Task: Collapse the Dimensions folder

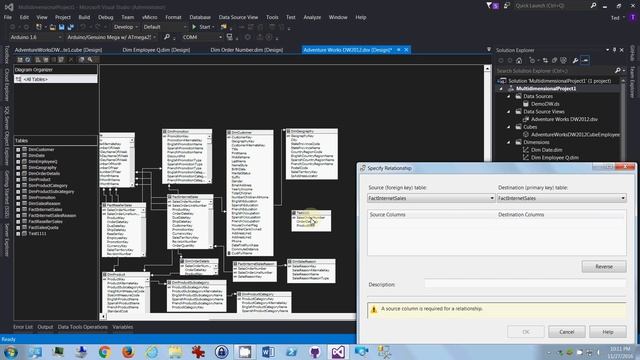Action: click(509, 142)
